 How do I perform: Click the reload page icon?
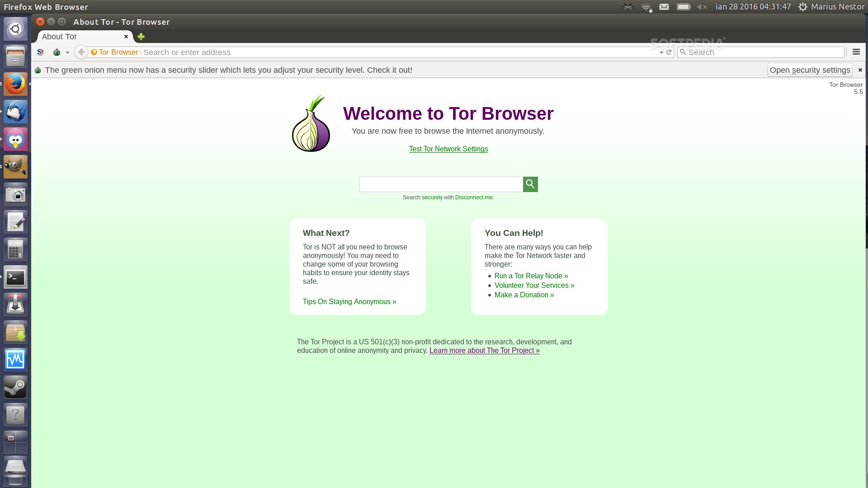tap(669, 52)
